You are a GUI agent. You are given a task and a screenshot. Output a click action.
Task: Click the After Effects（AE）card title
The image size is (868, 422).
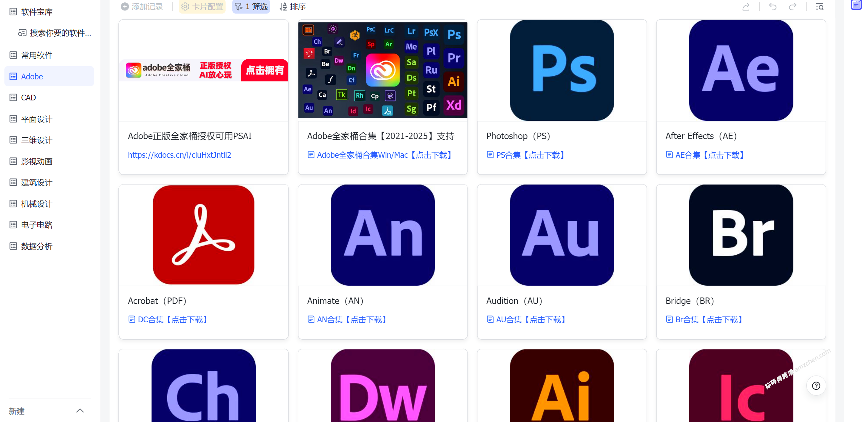coord(701,136)
